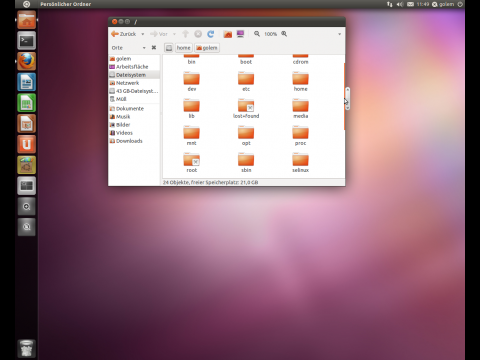
Task: Open the golem user menu
Action: click(x=443, y=4)
